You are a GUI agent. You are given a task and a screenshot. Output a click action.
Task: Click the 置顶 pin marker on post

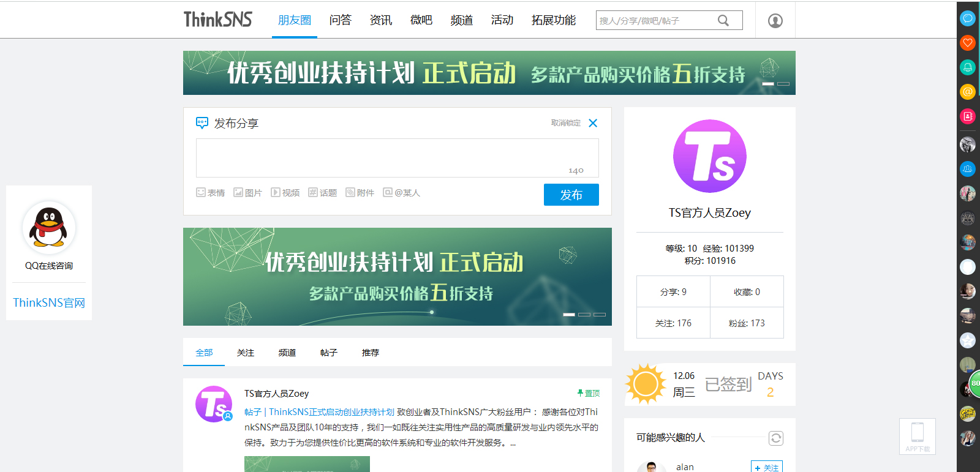click(589, 393)
